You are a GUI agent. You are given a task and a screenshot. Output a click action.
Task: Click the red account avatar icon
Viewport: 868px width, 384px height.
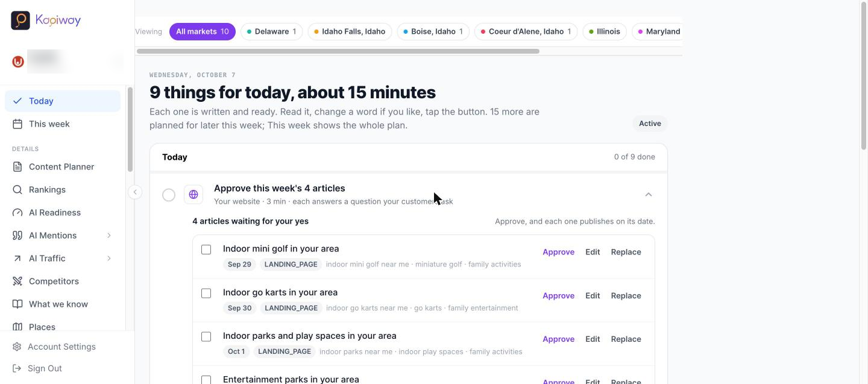pyautogui.click(x=18, y=61)
